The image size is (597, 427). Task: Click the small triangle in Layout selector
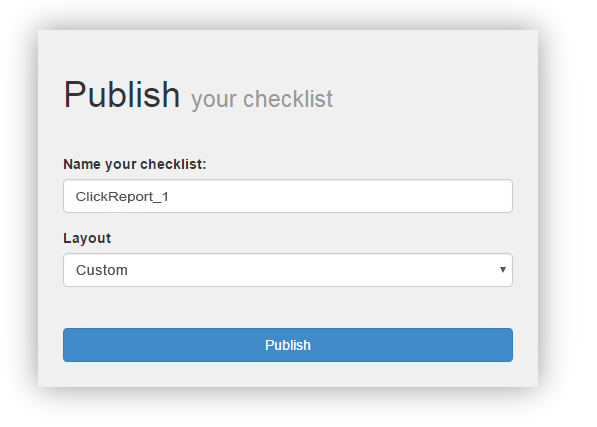(503, 269)
